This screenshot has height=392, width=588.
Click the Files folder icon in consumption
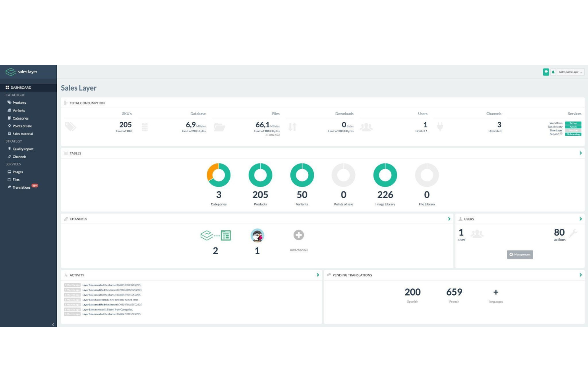(x=219, y=127)
